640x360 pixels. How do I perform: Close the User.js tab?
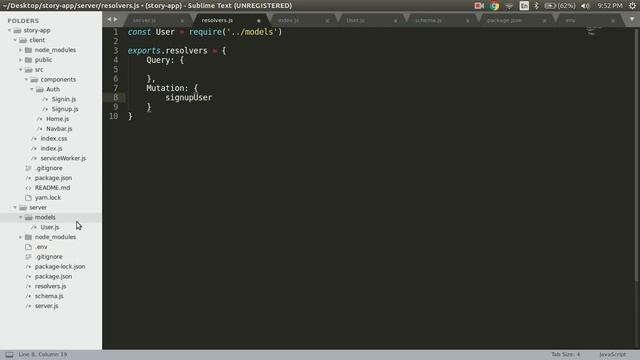click(x=395, y=20)
